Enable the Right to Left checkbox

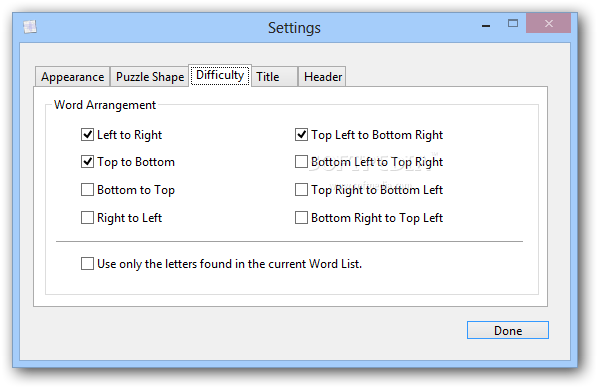87,217
